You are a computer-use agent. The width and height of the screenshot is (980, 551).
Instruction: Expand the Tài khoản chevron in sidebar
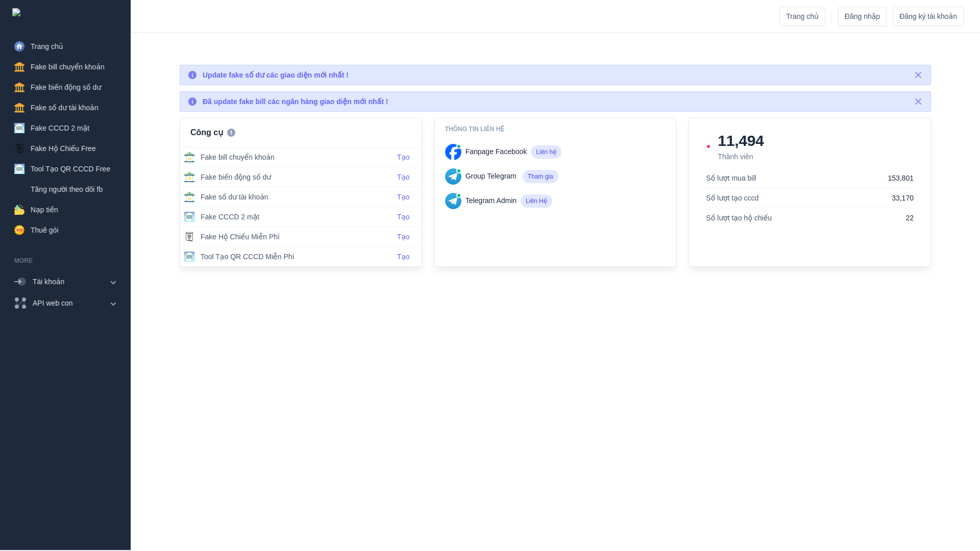coord(113,282)
